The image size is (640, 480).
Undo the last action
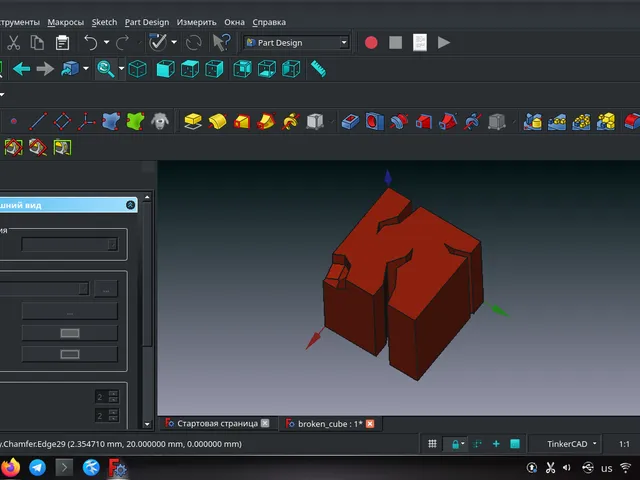point(90,42)
